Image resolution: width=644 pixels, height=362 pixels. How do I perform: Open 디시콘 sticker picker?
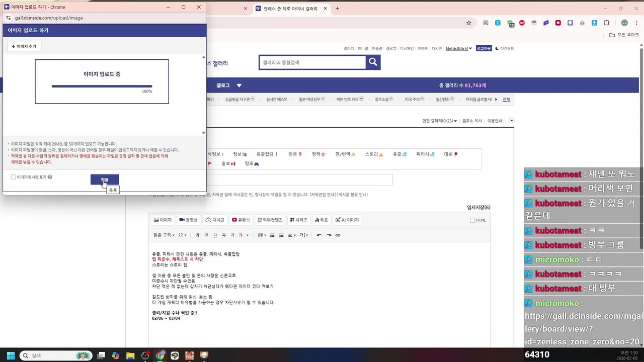[215, 220]
